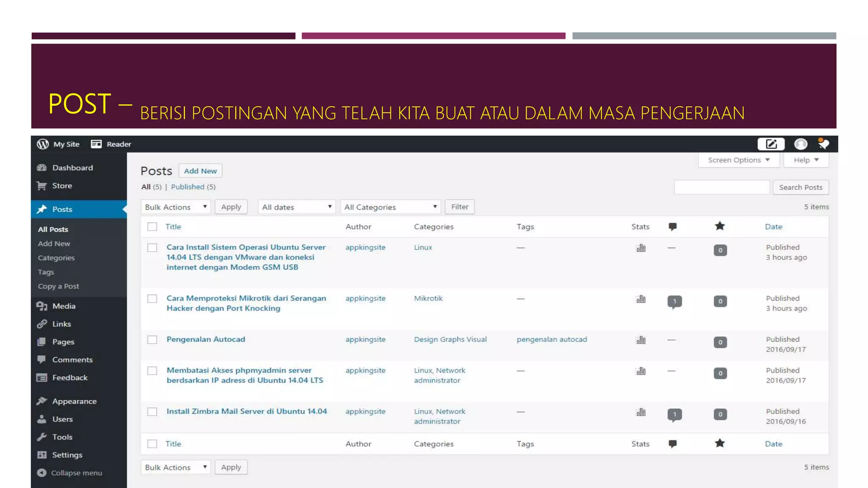The height and width of the screenshot is (488, 868).
Task: Select checkbox for Install Zimbra Mail post
Action: [152, 412]
